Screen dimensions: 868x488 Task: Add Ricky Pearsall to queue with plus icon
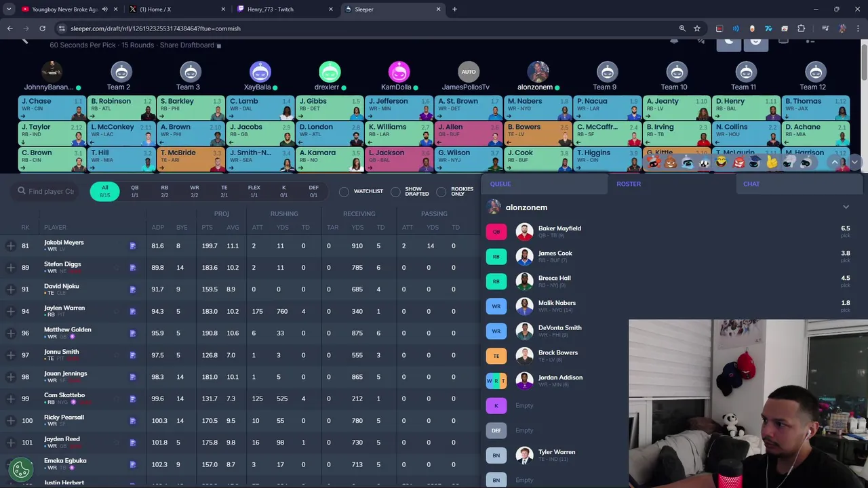click(x=11, y=420)
